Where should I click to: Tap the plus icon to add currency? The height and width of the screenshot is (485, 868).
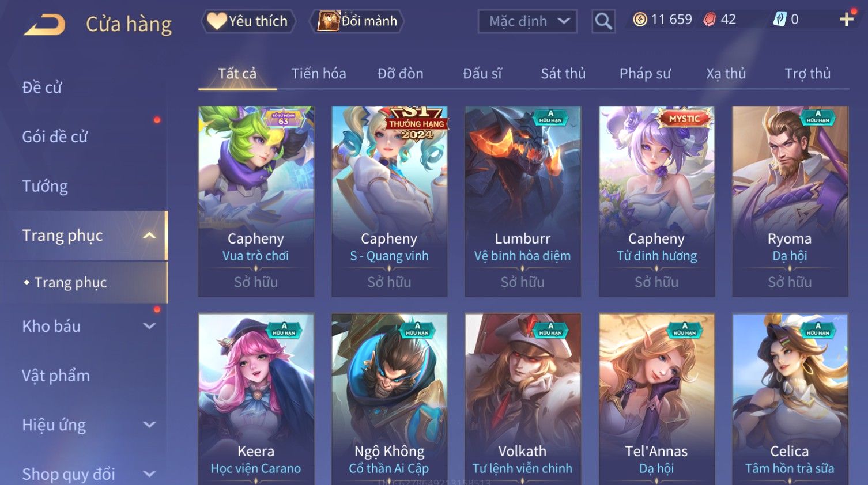pyautogui.click(x=846, y=20)
